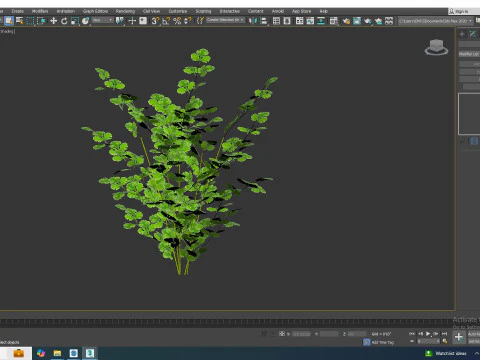This screenshot has height=360, width=480.
Task: Open the Rendered Frame Window icon
Action: pyautogui.click(x=357, y=21)
